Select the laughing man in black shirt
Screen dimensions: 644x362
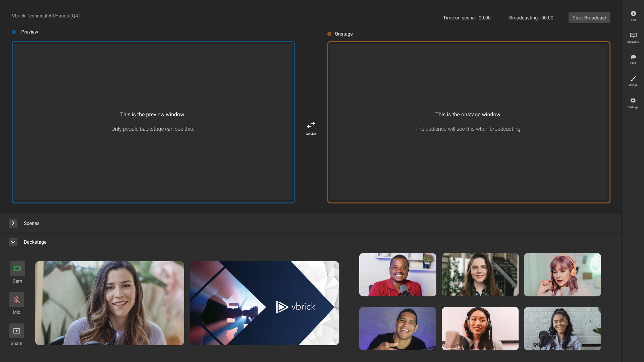point(397,328)
